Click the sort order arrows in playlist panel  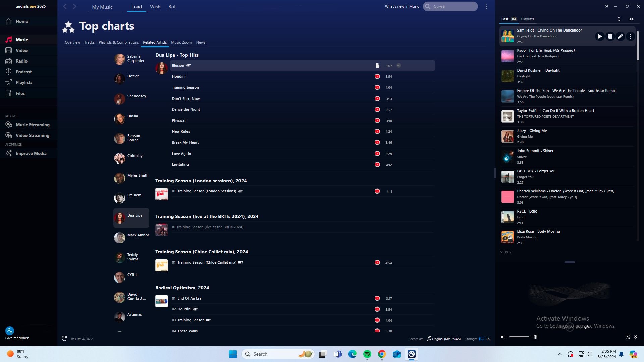tap(619, 19)
